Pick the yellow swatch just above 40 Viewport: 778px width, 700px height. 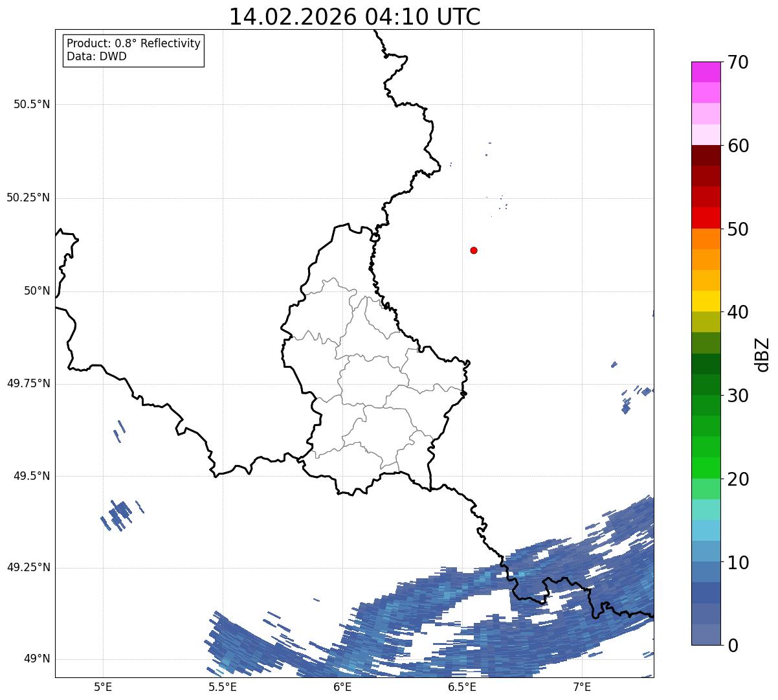[x=706, y=301]
